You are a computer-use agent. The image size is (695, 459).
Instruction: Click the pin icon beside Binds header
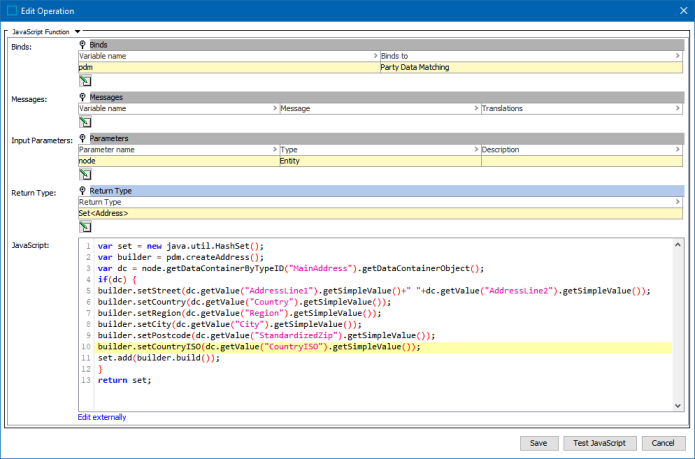pos(83,46)
